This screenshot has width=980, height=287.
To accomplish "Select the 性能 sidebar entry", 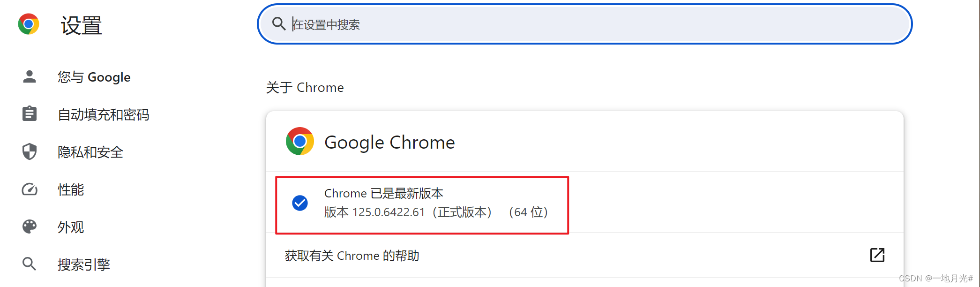I will point(70,189).
